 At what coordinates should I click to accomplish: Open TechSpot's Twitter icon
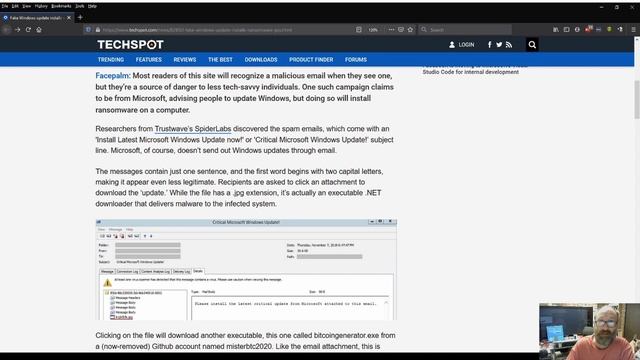coord(499,45)
